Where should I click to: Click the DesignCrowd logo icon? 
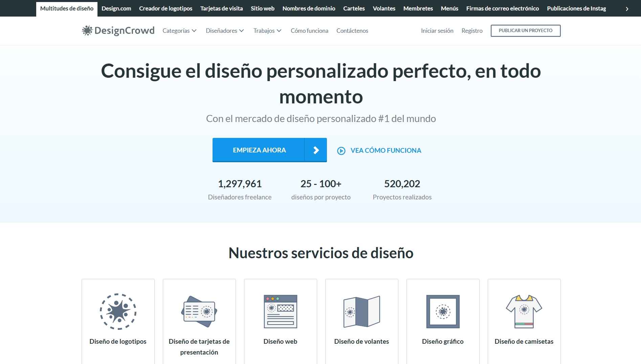point(87,30)
